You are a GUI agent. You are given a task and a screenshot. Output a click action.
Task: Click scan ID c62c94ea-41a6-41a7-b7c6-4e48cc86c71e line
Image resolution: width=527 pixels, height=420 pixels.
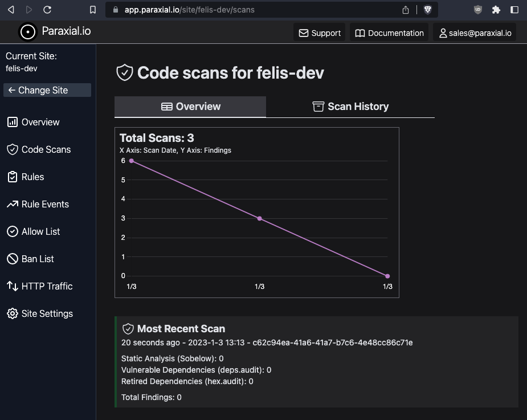[x=267, y=342]
